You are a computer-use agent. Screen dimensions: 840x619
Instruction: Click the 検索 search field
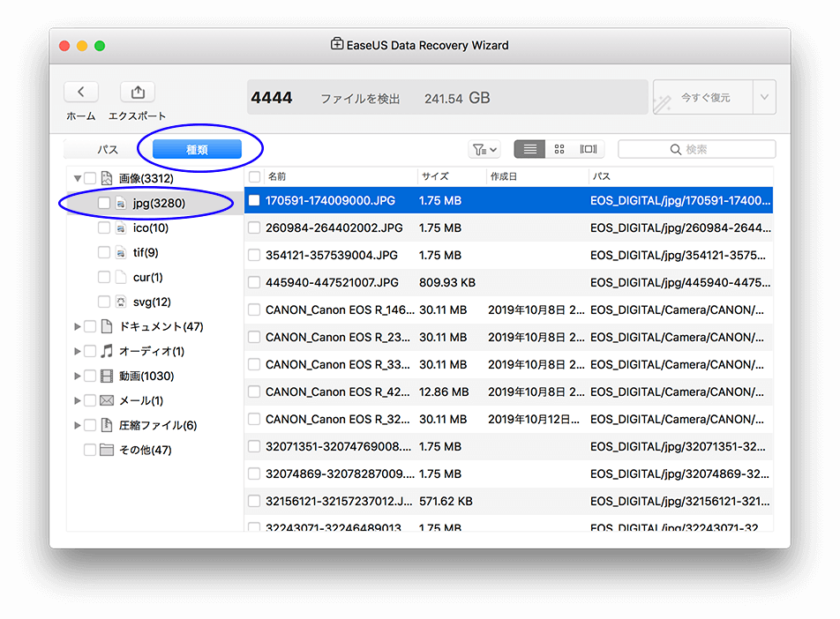[696, 149]
